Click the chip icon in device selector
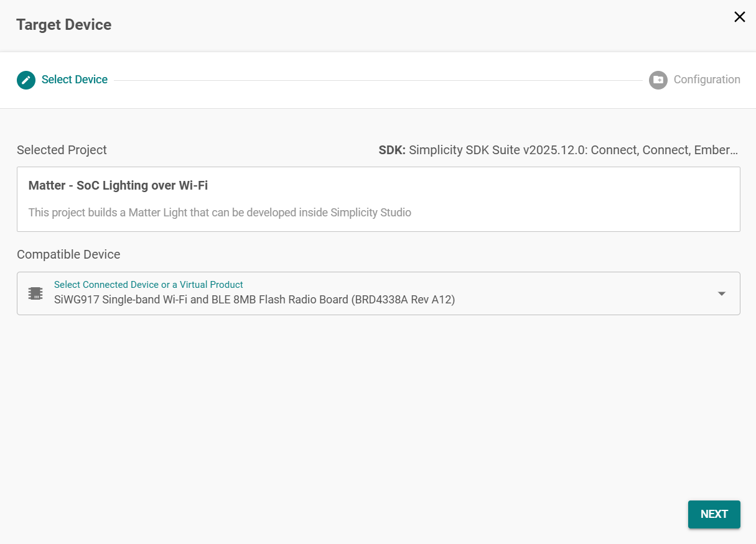The image size is (756, 544). click(36, 293)
